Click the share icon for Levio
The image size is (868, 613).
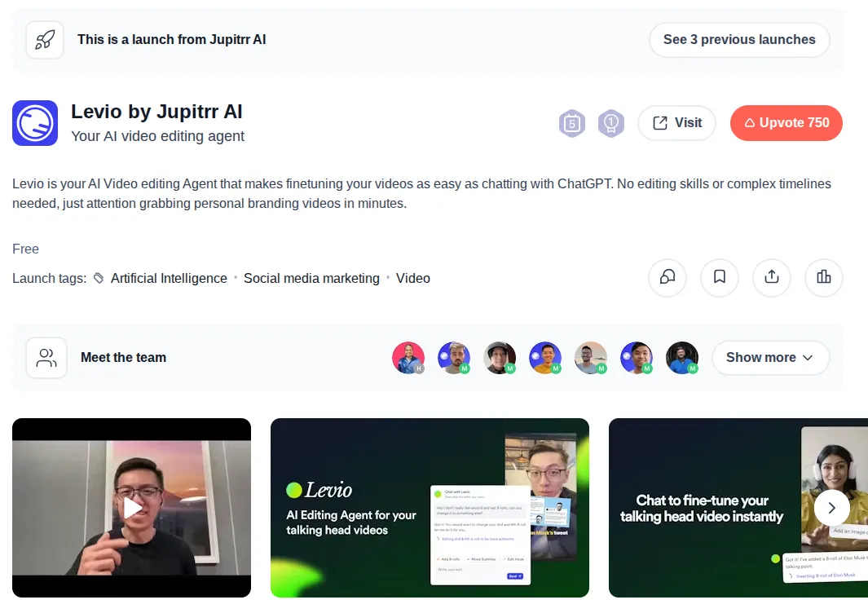click(772, 278)
